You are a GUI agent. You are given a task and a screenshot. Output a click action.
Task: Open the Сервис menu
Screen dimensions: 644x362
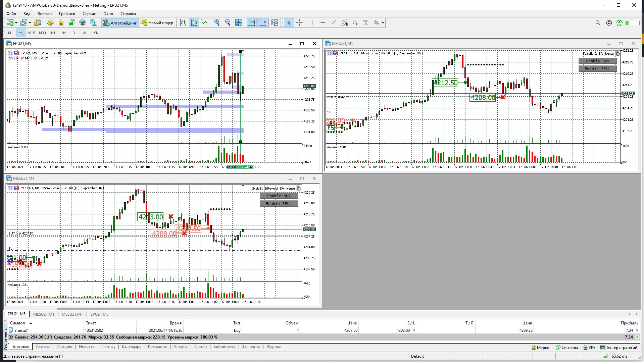pos(89,14)
